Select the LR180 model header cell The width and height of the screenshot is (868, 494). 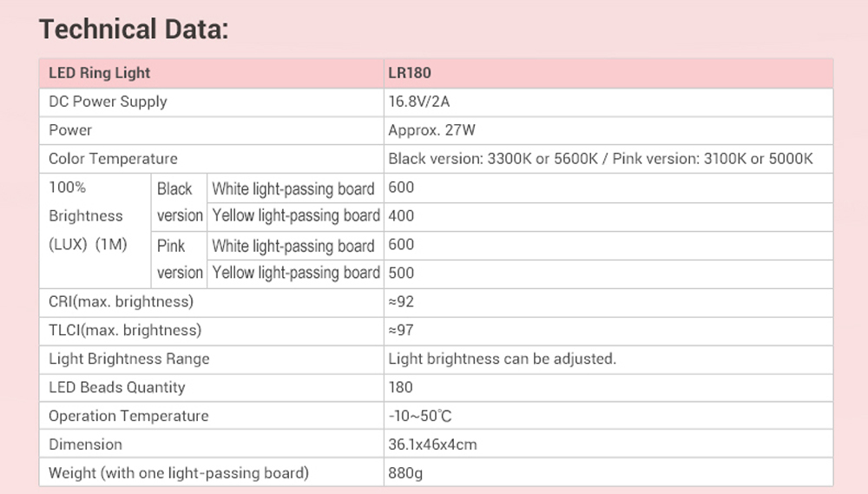(410, 74)
